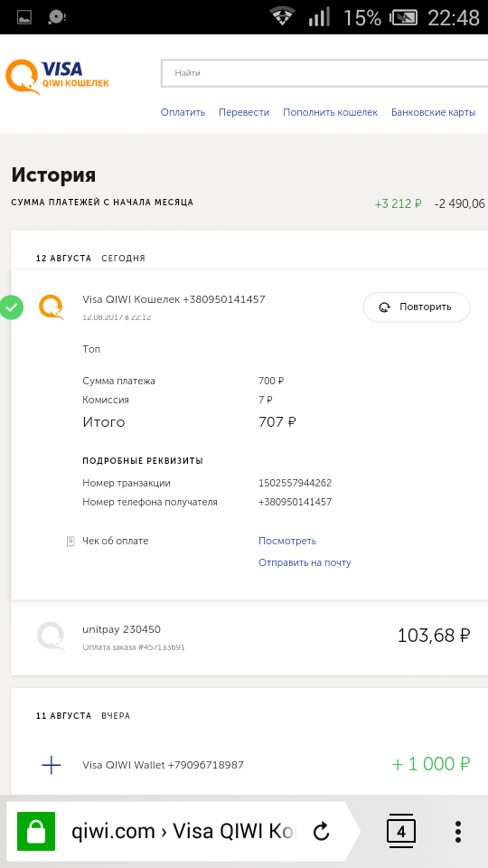Tap the disc notification icon in status bar
Screen dimensions: 488x868
tap(56, 17)
